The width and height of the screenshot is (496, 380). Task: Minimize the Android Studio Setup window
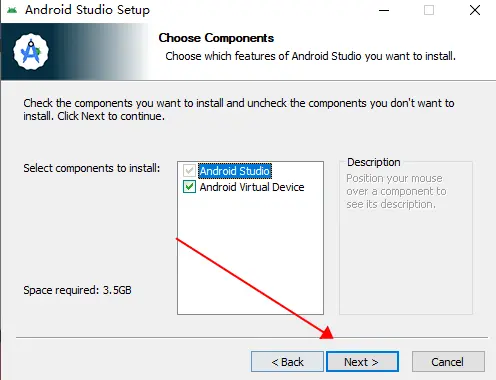pyautogui.click(x=384, y=10)
